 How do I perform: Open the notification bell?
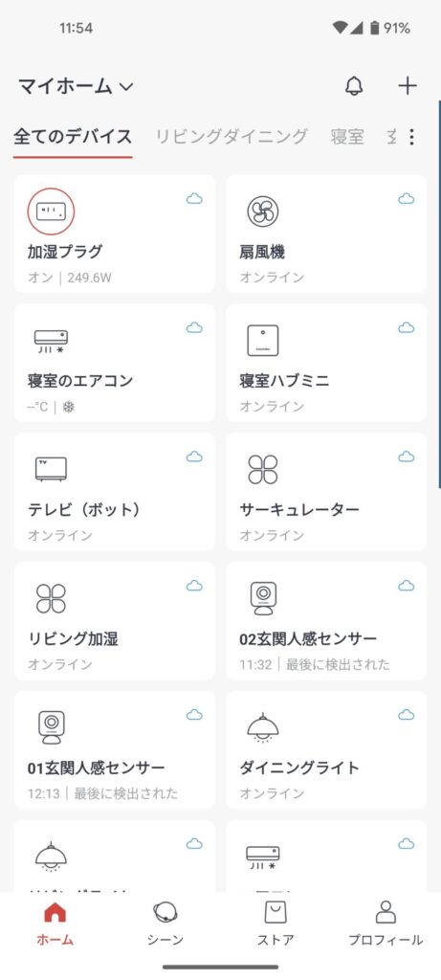click(x=354, y=85)
